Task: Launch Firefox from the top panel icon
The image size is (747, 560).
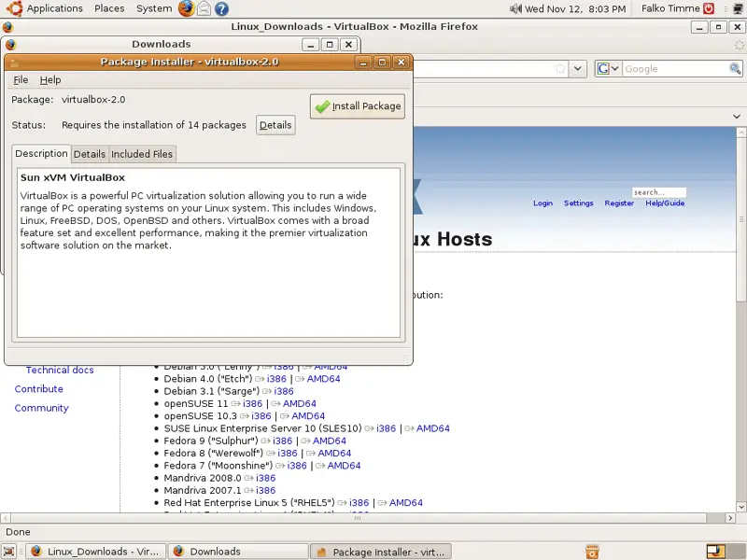Action: click(186, 8)
